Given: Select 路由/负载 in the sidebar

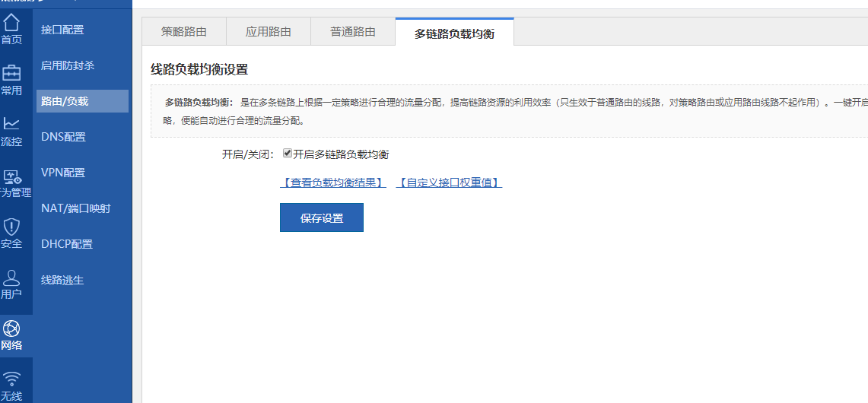Looking at the screenshot, I should click(82, 101).
